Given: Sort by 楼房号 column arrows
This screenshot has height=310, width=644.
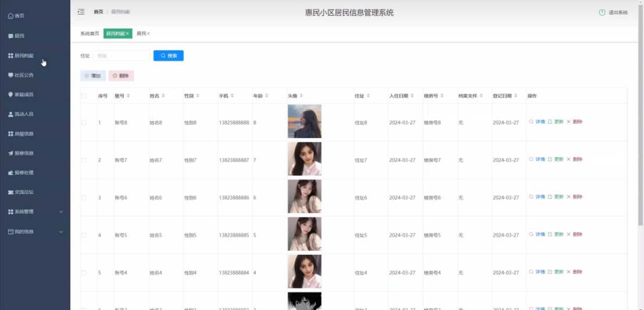Looking at the screenshot, I should coord(442,96).
